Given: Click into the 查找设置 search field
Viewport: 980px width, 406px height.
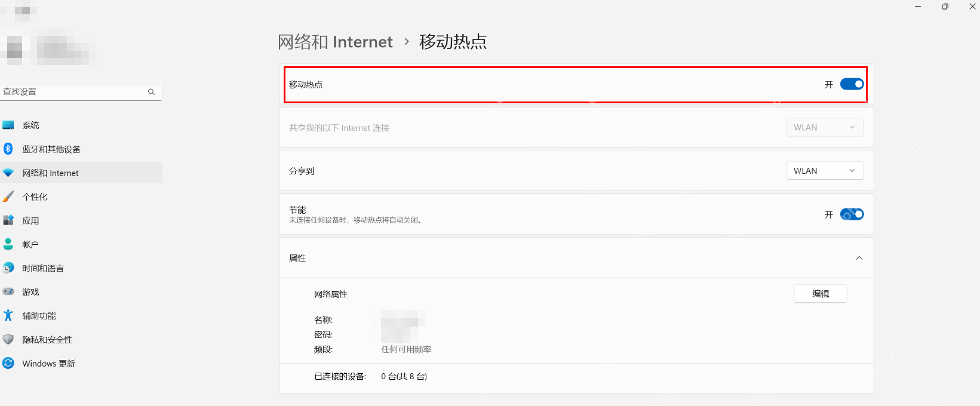Looking at the screenshot, I should [x=81, y=92].
